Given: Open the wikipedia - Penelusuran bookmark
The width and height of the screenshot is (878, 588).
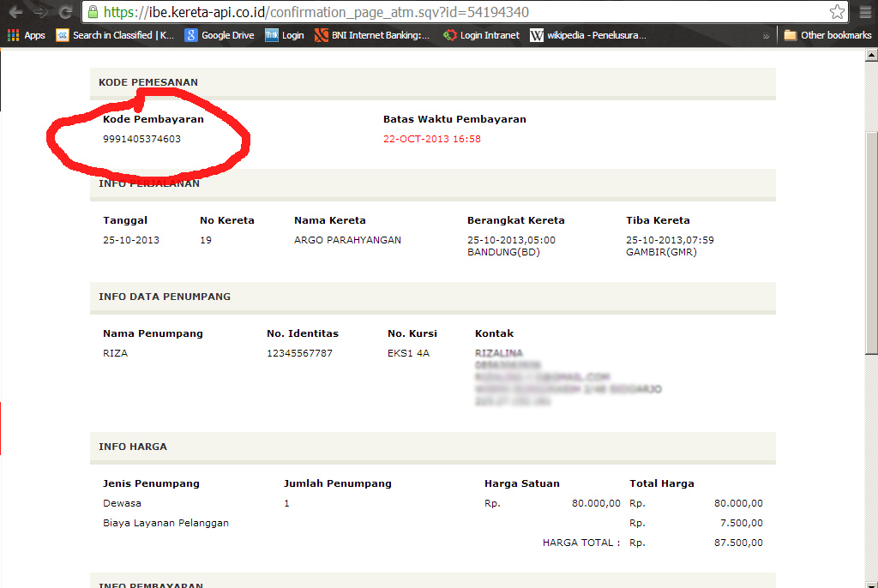Looking at the screenshot, I should (x=588, y=35).
